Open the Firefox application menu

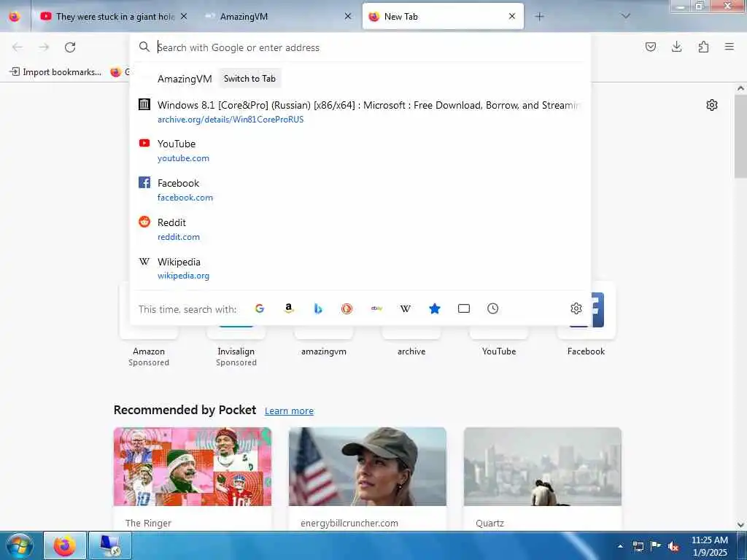(729, 47)
